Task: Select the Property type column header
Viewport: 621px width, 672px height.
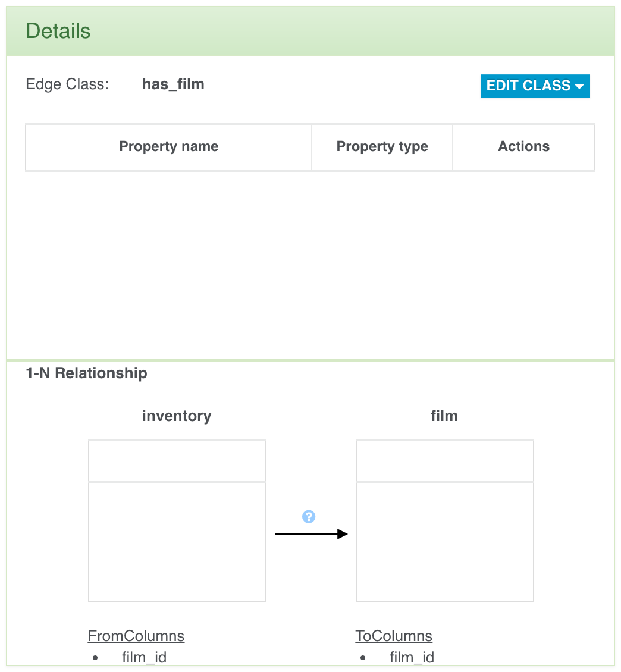Action: [x=382, y=147]
